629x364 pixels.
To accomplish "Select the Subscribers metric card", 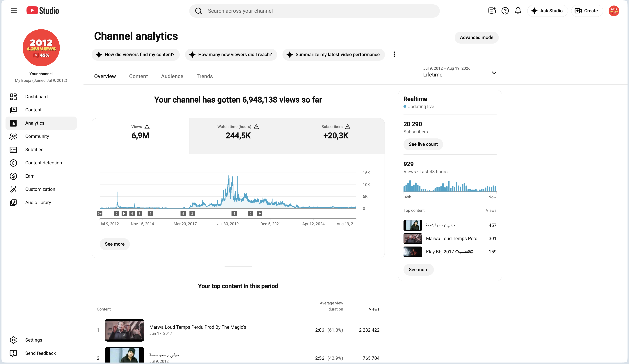I will pos(336,136).
